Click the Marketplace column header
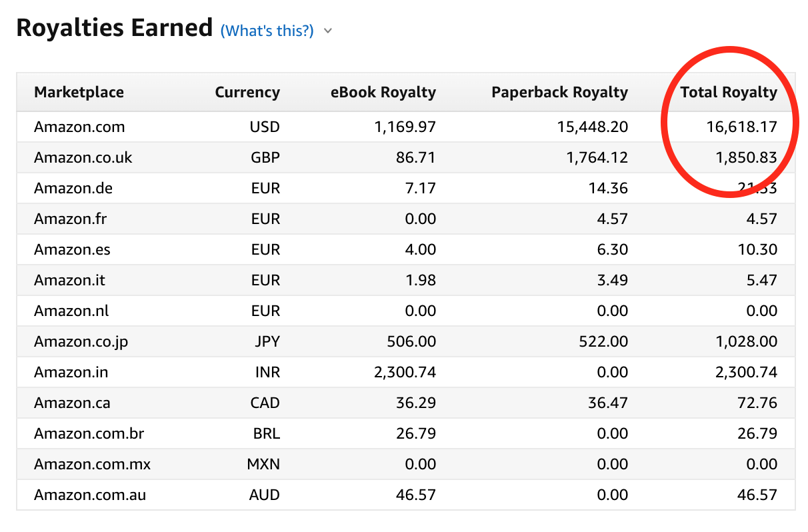 click(x=79, y=92)
